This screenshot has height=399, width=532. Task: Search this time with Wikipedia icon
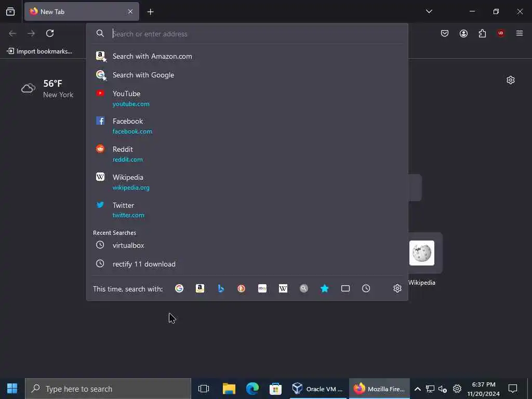click(283, 288)
